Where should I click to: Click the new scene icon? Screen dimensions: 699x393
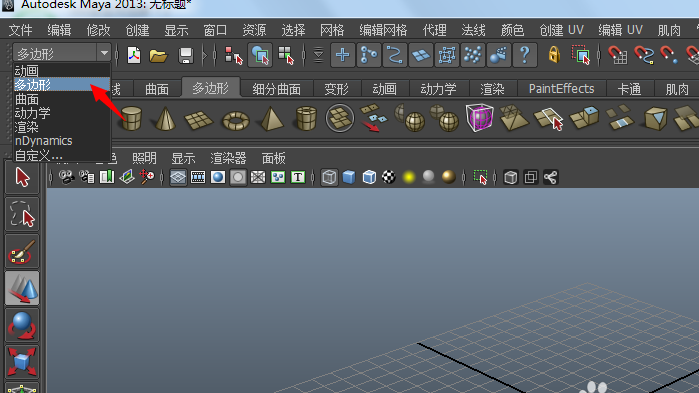[x=134, y=55]
